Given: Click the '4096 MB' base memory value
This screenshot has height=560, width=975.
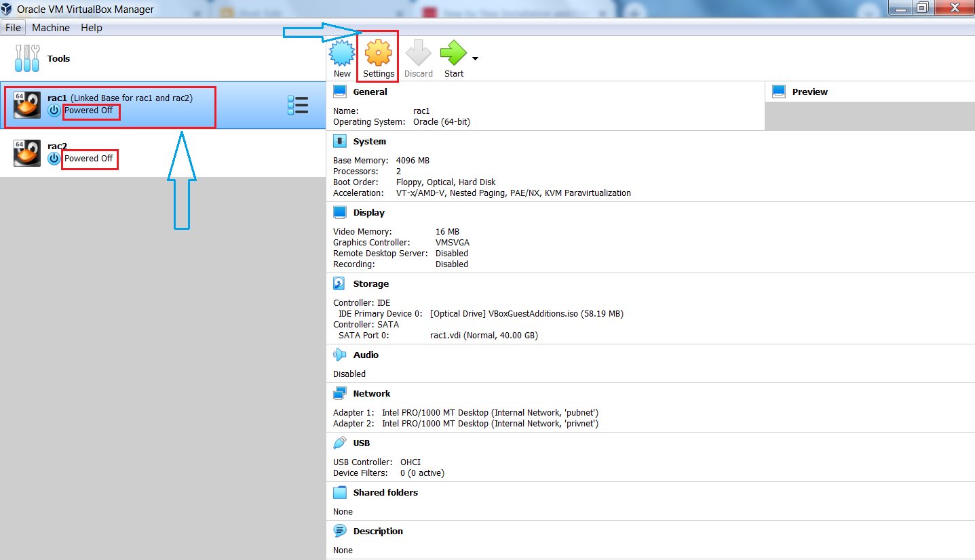Looking at the screenshot, I should pyautogui.click(x=413, y=161).
